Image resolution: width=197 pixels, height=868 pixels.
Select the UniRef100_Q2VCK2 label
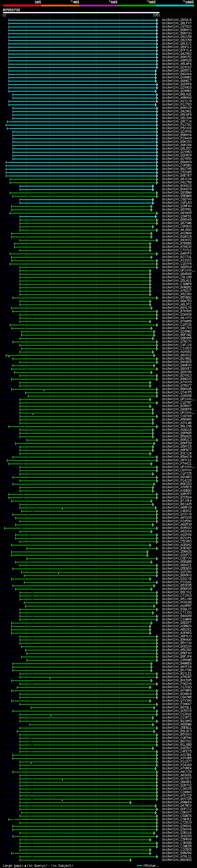click(177, 67)
